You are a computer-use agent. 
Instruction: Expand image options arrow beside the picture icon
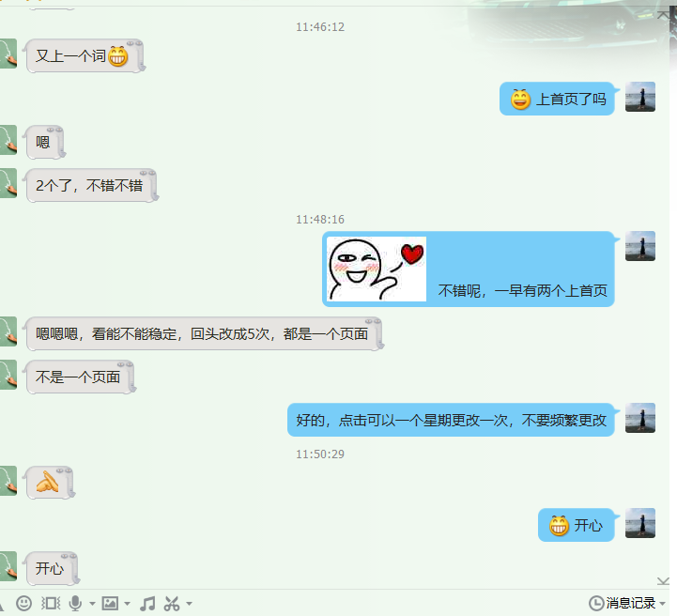tap(127, 603)
